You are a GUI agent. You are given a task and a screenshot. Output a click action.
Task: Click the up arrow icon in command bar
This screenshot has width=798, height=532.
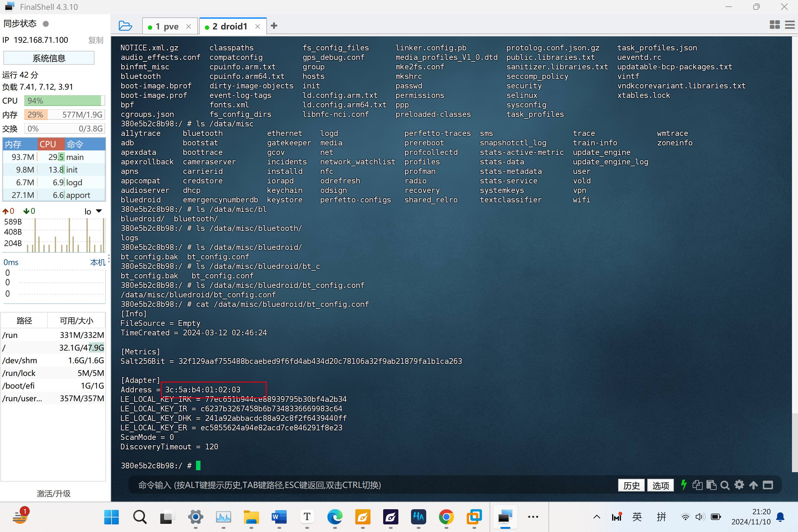[753, 485]
